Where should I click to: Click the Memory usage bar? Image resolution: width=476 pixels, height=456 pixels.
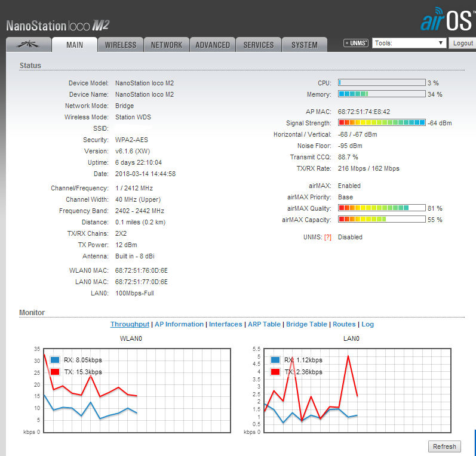coord(382,94)
